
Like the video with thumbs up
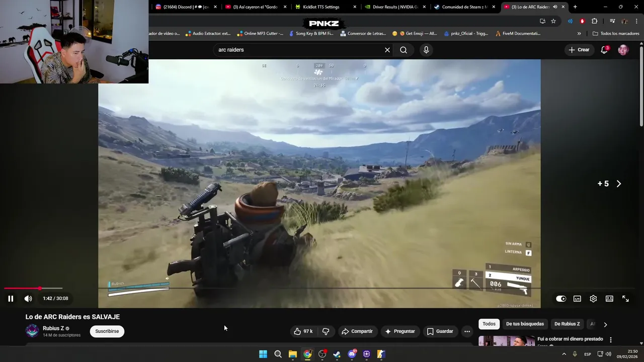[x=303, y=331]
